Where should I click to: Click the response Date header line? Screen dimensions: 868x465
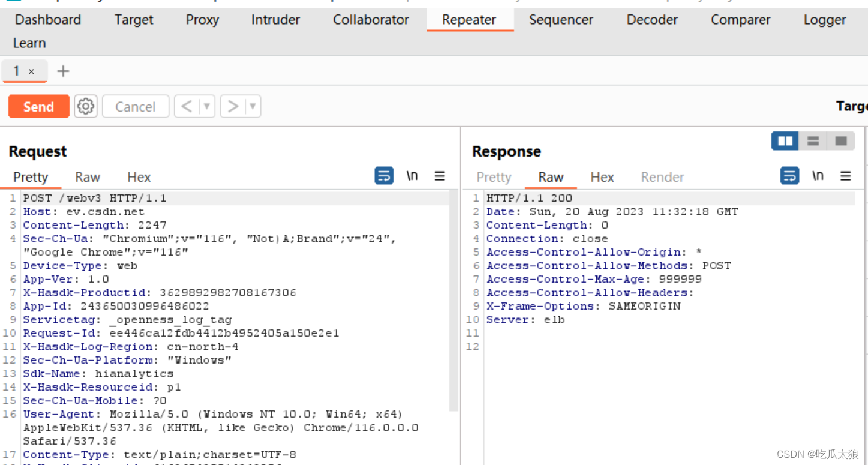tap(612, 212)
